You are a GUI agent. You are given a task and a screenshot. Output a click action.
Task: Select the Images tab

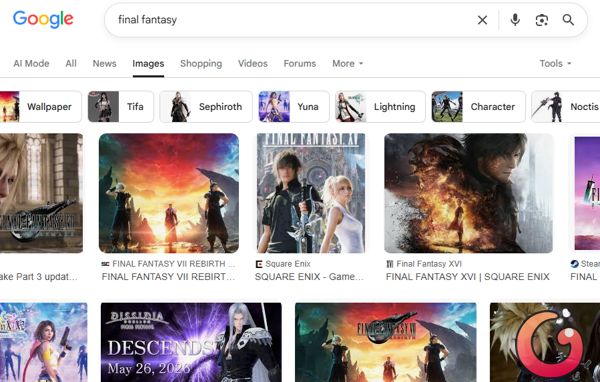pyautogui.click(x=148, y=64)
